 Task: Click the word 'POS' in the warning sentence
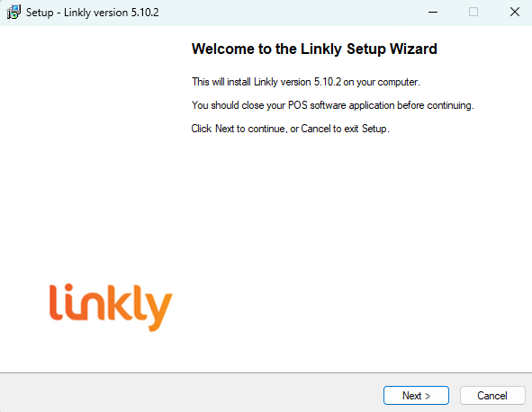pos(298,105)
